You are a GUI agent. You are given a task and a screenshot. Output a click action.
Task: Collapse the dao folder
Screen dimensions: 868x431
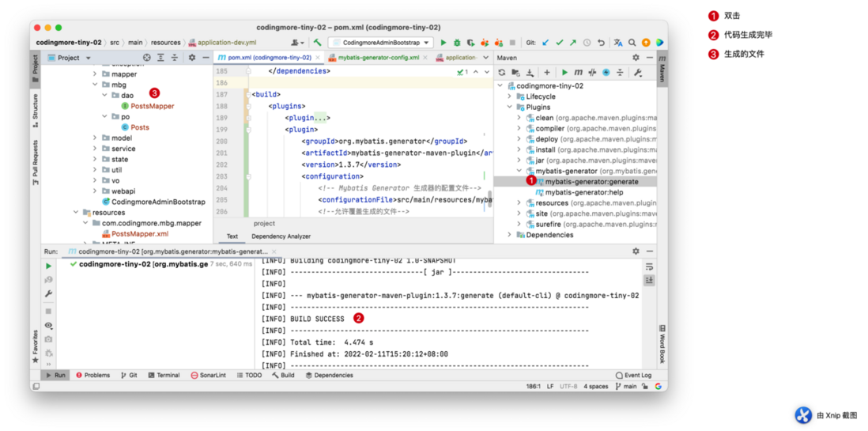coord(104,95)
